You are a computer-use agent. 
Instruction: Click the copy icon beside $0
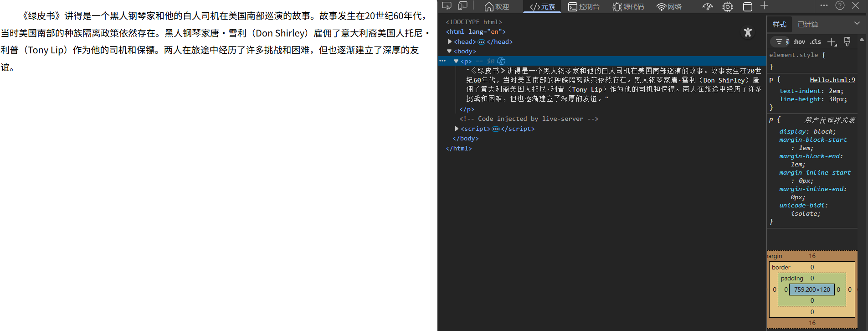[501, 61]
